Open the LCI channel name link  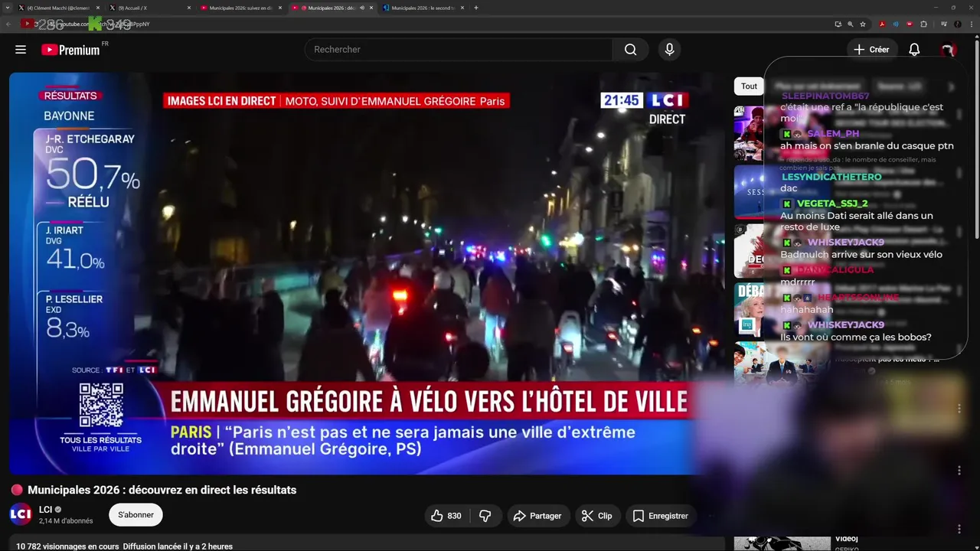(x=45, y=510)
